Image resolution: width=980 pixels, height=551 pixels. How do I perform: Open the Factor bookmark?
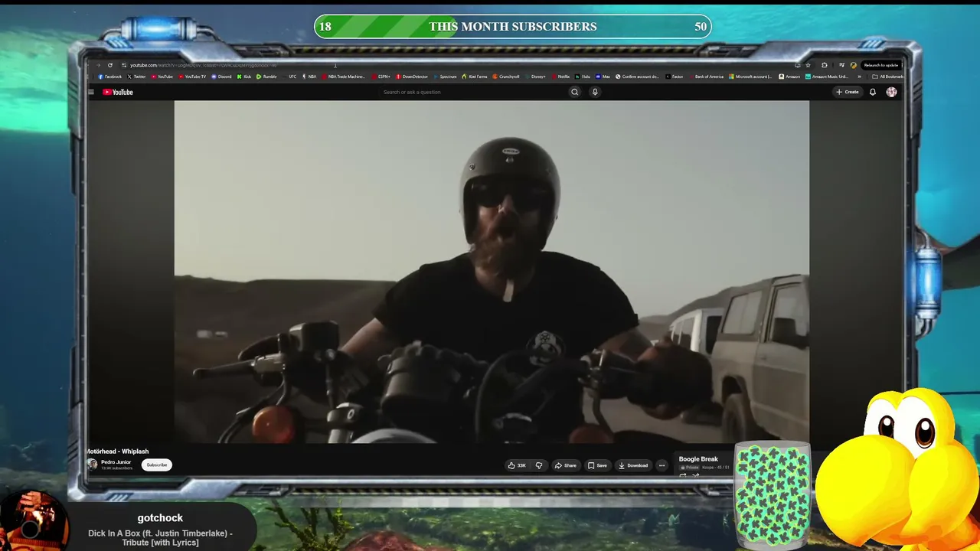tap(675, 77)
